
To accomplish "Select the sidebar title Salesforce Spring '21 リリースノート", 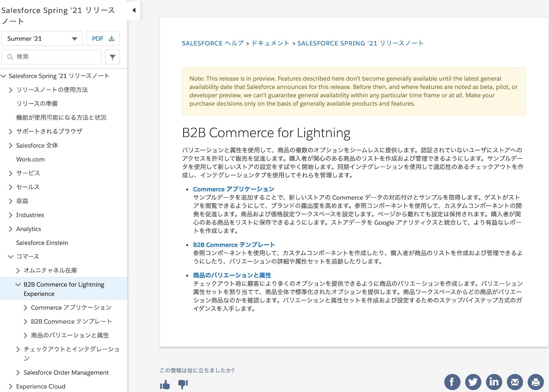I will (58, 15).
